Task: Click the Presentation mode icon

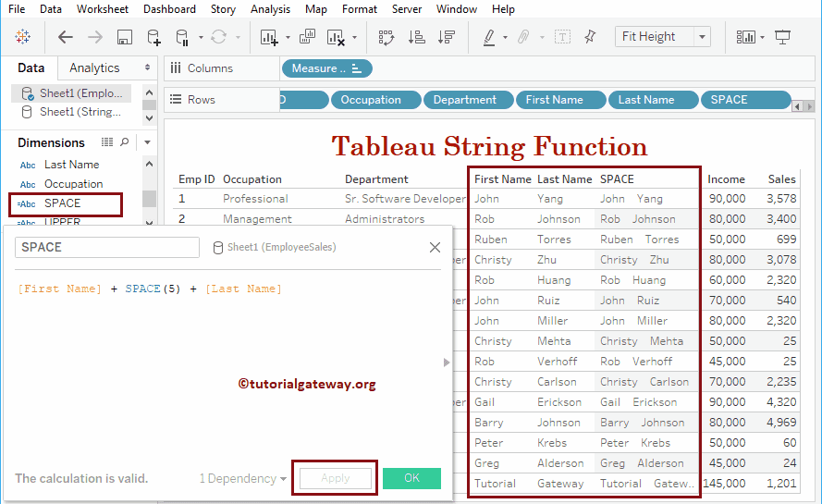Action: coord(783,37)
